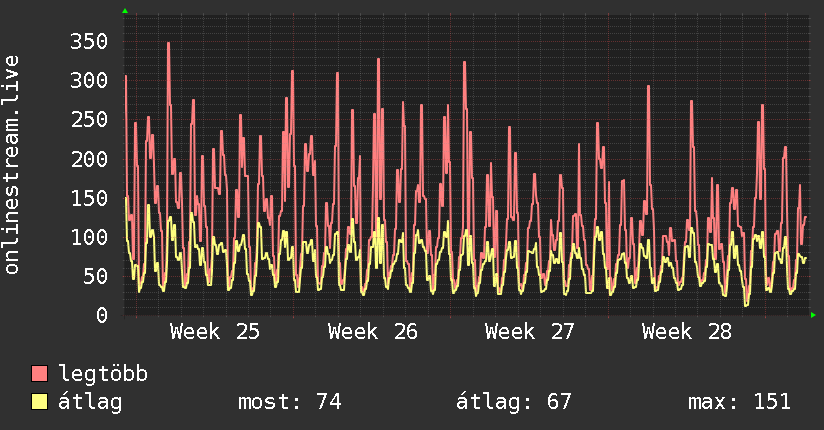The width and height of the screenshot is (824, 430).
Task: Click the 200 y-axis tick label
Action: (89, 159)
